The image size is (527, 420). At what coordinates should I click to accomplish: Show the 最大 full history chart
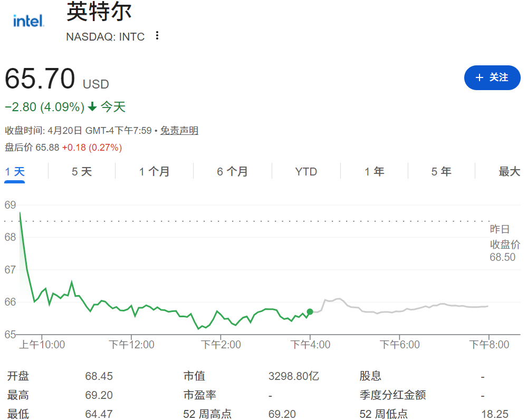(x=509, y=171)
